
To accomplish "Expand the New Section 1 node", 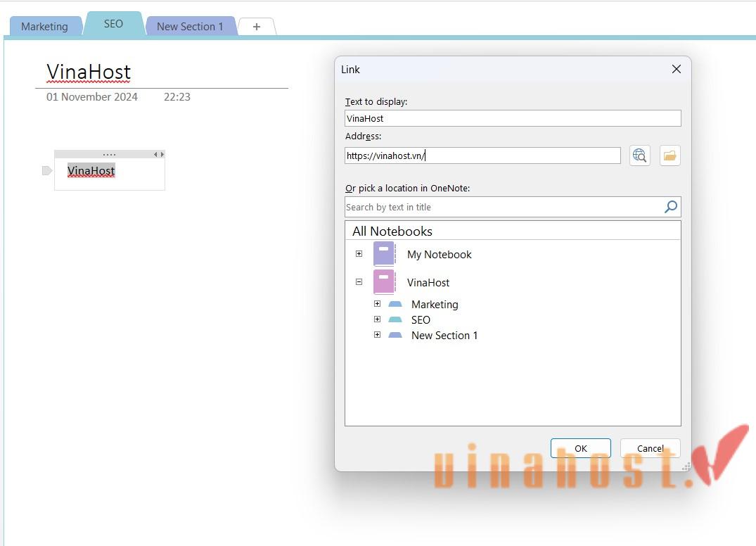I will (378, 335).
